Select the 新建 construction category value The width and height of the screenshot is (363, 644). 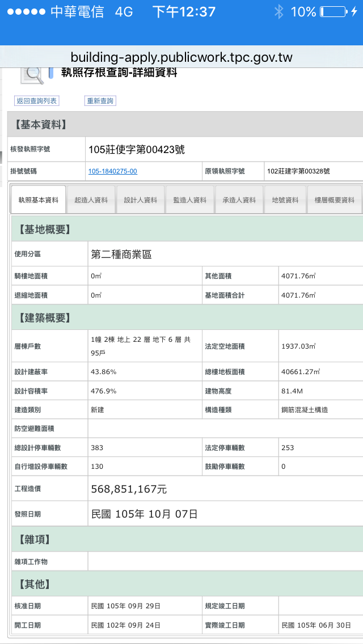97,410
